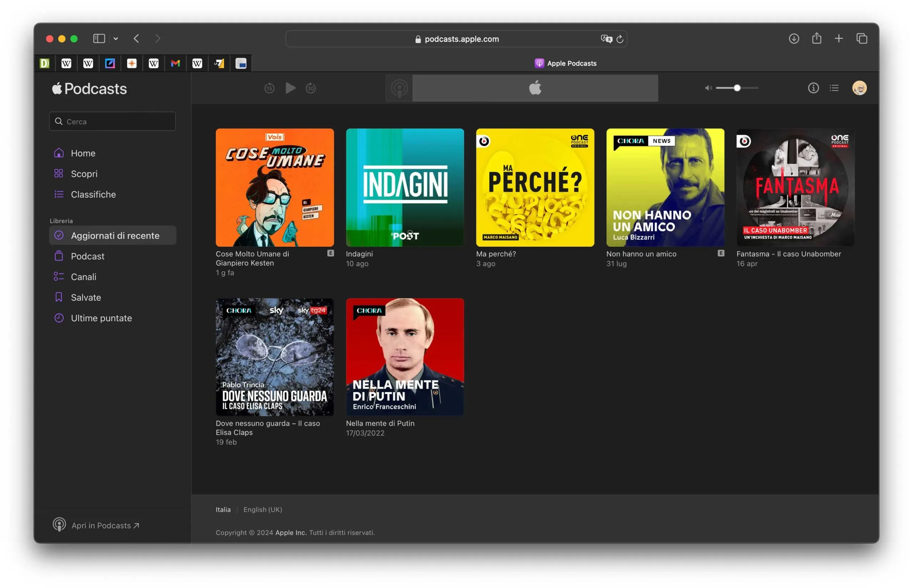Click the now playing podcast artwork icon
Screen dimensions: 913x588
tap(399, 88)
